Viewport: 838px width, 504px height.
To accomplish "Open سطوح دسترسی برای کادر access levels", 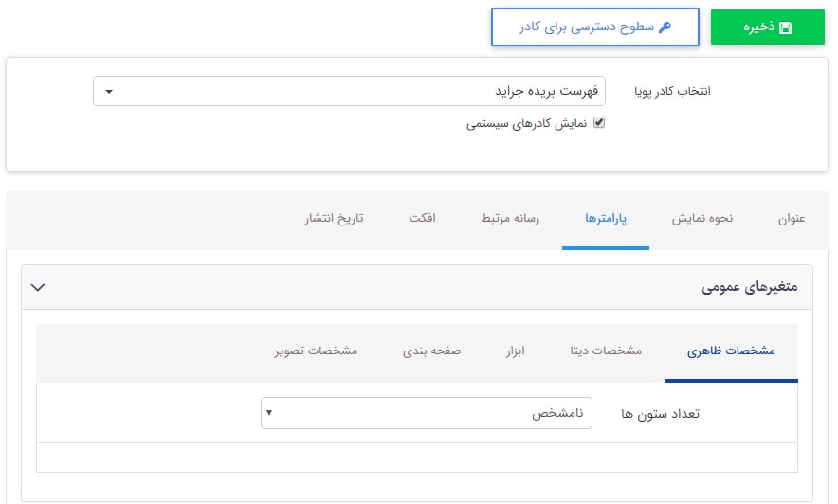I will pyautogui.click(x=594, y=27).
